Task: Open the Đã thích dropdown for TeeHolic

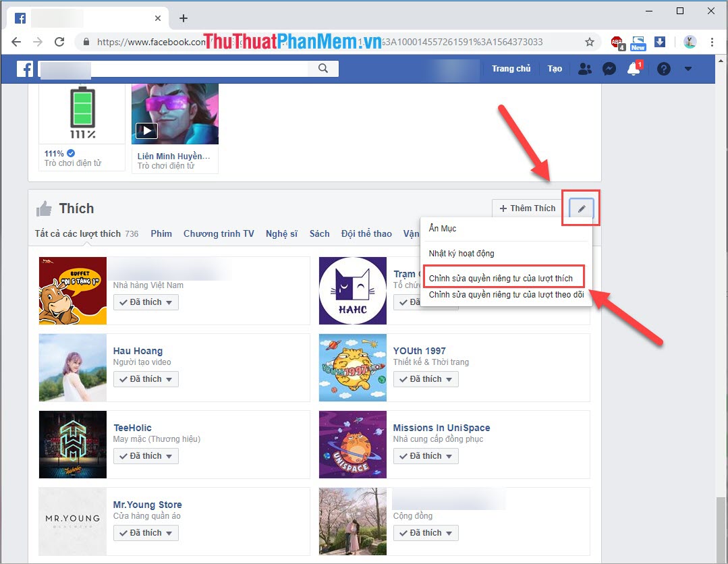Action: coord(146,455)
